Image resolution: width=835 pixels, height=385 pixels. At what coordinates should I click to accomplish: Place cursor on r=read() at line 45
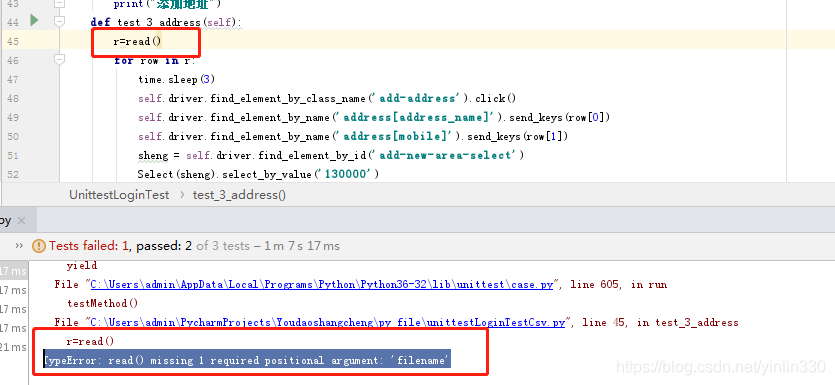coord(137,42)
